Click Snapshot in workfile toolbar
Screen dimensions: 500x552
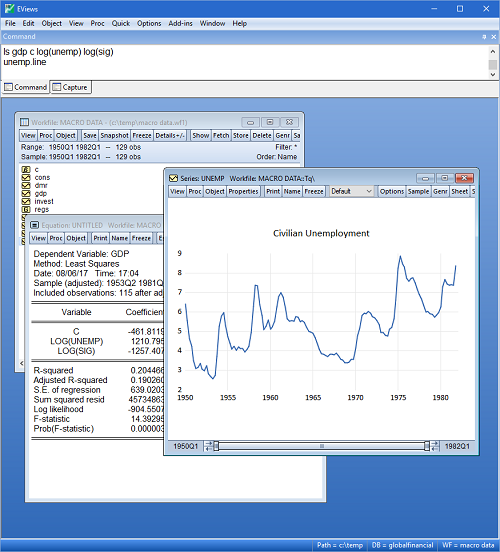[114, 136]
